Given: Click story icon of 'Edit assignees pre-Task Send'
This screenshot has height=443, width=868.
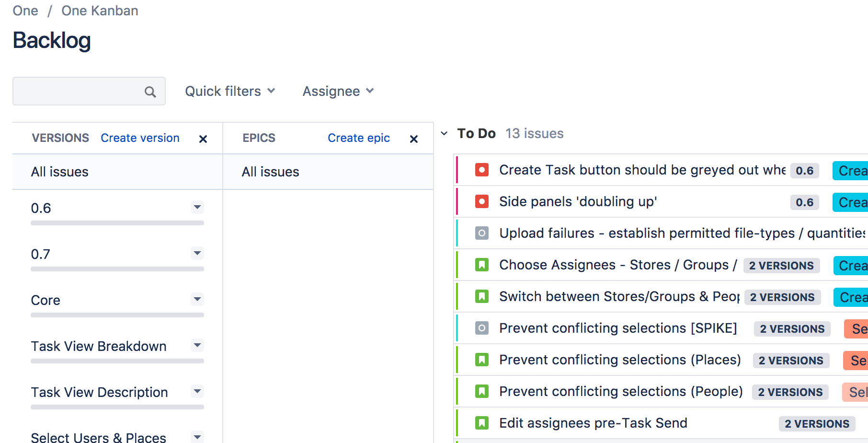Looking at the screenshot, I should [482, 423].
